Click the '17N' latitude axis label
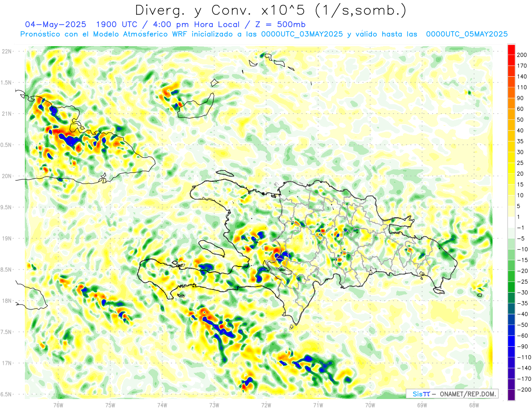 (7, 363)
